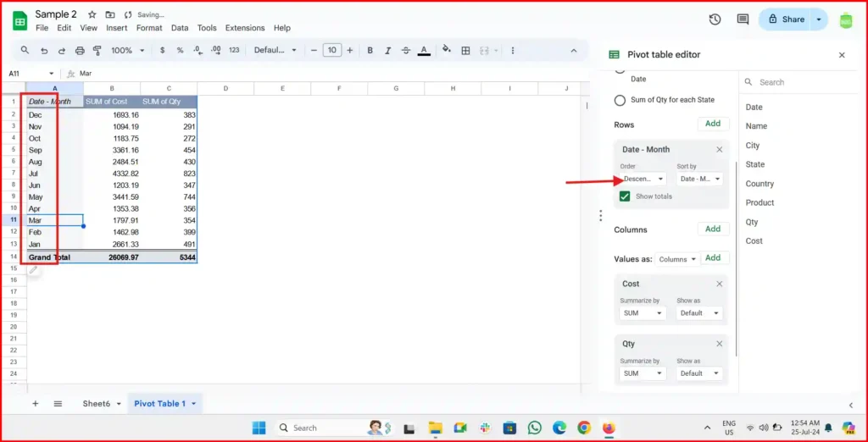Open the Share options arrow
Viewport: 868px width, 442px height.
[x=819, y=19]
